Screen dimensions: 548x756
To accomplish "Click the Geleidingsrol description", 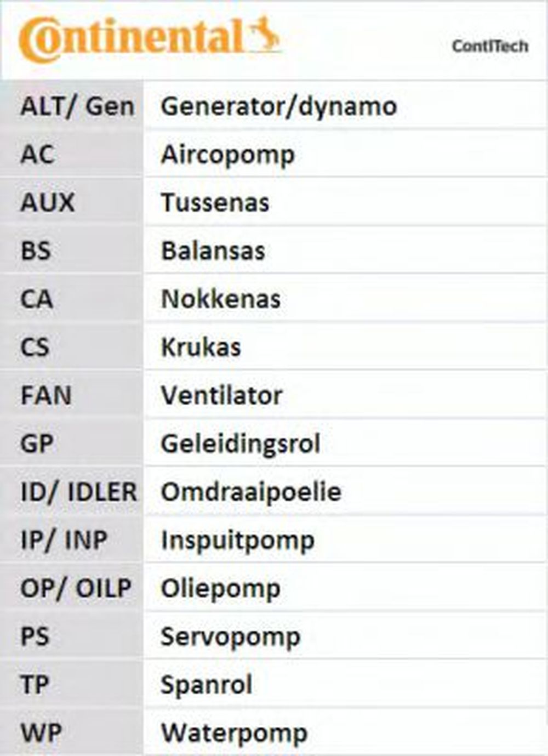I will [x=241, y=444].
